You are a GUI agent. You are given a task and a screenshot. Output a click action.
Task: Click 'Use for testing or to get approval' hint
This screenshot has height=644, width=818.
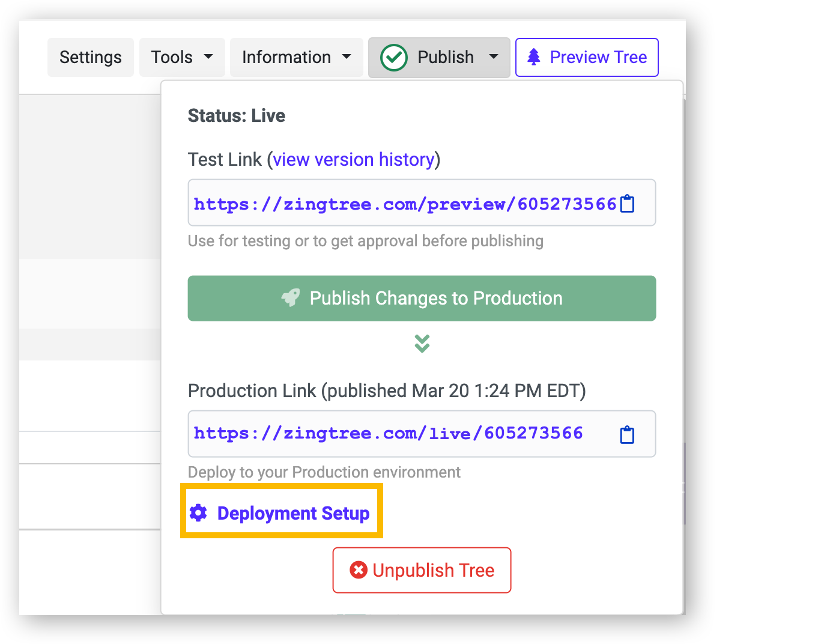(x=366, y=241)
